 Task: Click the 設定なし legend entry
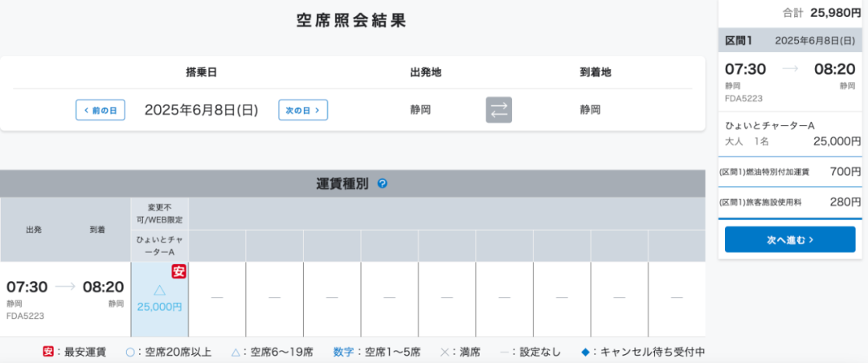pos(530,352)
